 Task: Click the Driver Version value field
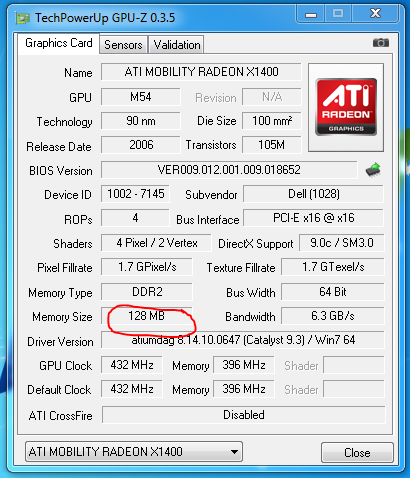coord(243,340)
